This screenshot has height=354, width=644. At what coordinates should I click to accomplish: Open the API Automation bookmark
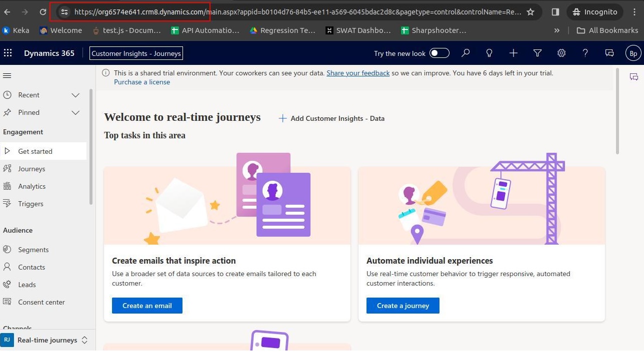pyautogui.click(x=205, y=30)
